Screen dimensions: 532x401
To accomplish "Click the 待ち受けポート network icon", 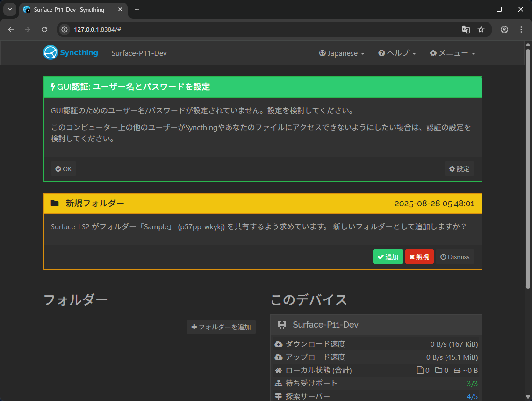I will pyautogui.click(x=278, y=383).
